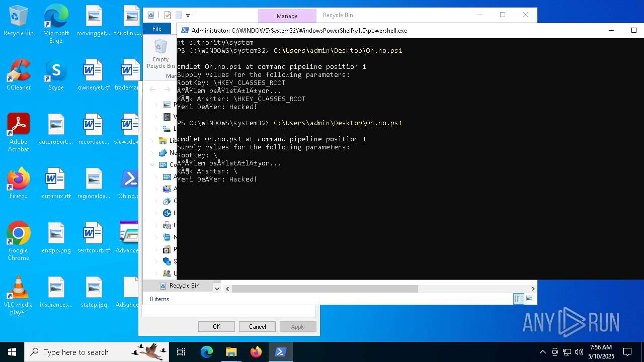Select the Videos icon in navigation tree
This screenshot has width=644, height=362.
[x=167, y=117]
